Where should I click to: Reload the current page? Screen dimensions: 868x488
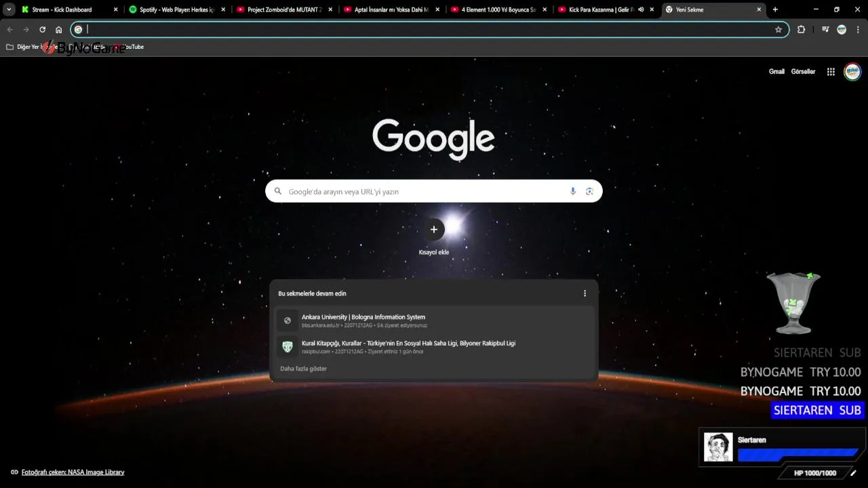42,30
